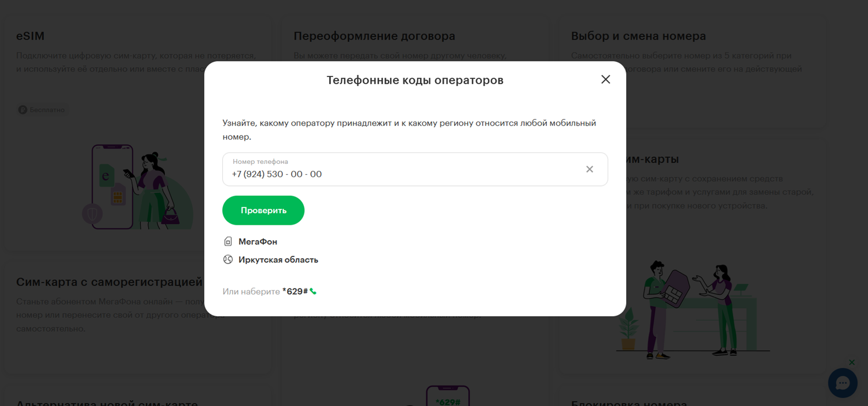This screenshot has height=406, width=868.
Task: Click the phone number input field
Action: 415,169
